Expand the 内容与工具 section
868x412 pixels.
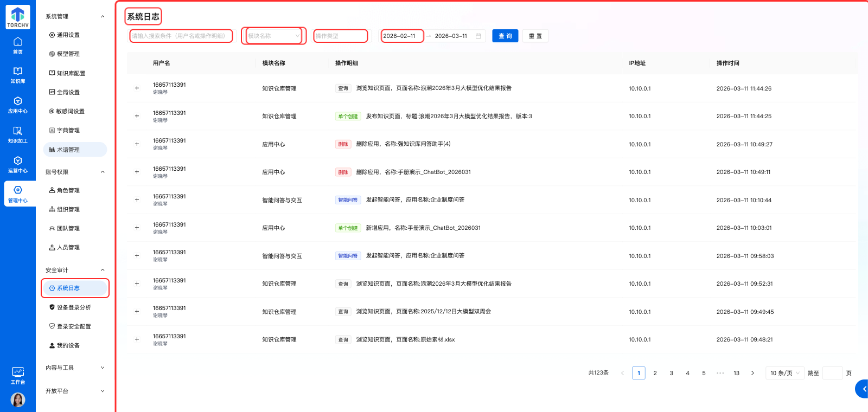[x=103, y=368]
